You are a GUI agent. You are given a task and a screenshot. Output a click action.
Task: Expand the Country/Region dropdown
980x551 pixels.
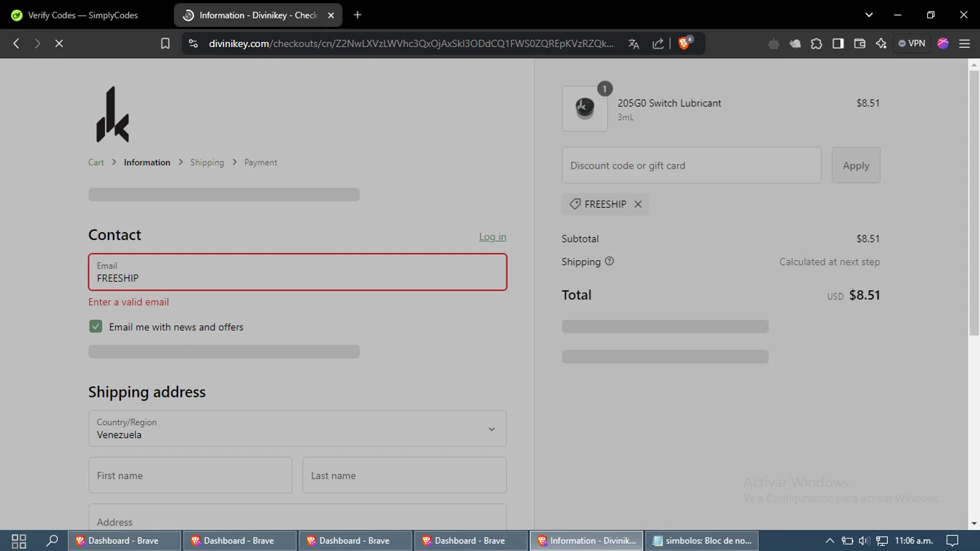point(297,429)
